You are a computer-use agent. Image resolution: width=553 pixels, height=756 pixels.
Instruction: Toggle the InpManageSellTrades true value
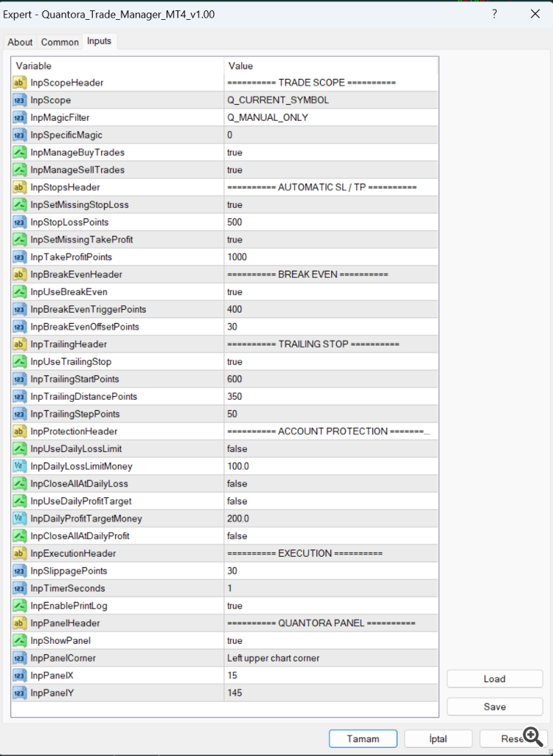pos(331,170)
